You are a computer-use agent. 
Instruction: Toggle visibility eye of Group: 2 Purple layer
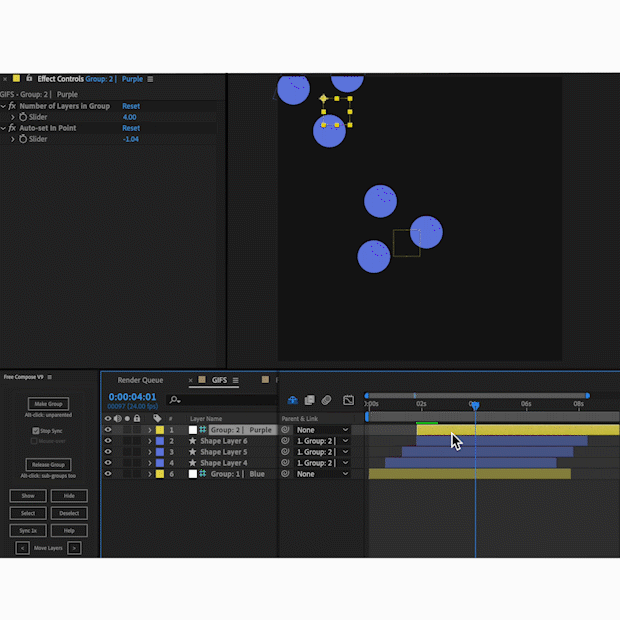point(108,430)
